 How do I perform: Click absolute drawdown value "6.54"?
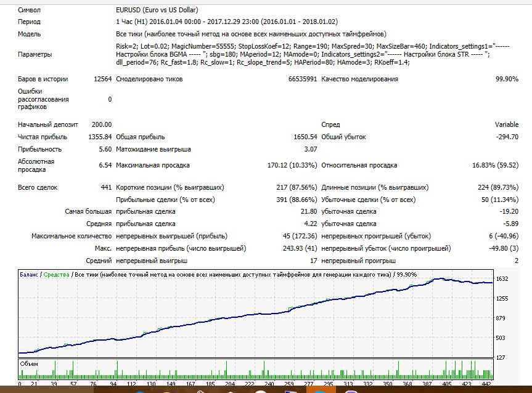coord(105,165)
